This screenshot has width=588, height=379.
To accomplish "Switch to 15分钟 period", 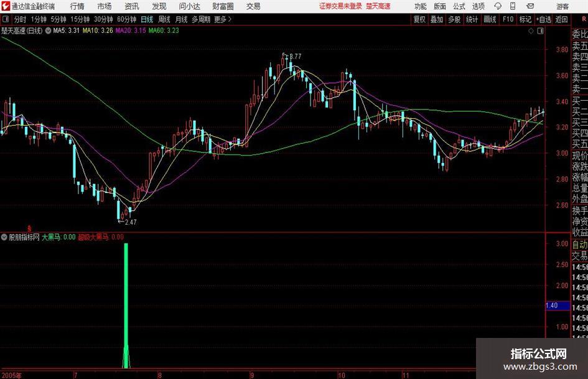I will (80, 19).
